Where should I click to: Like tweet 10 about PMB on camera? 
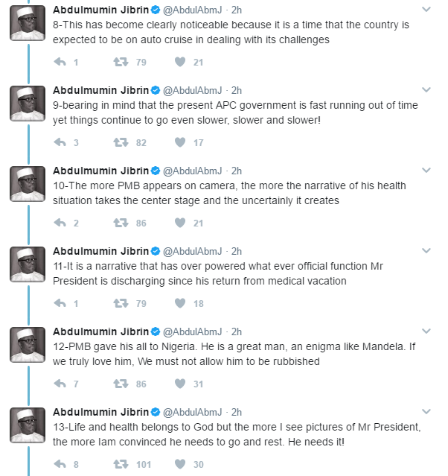click(180, 223)
